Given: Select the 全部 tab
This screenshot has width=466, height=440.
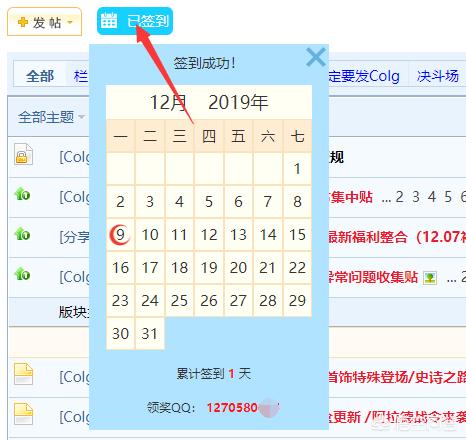Looking at the screenshot, I should (40, 76).
